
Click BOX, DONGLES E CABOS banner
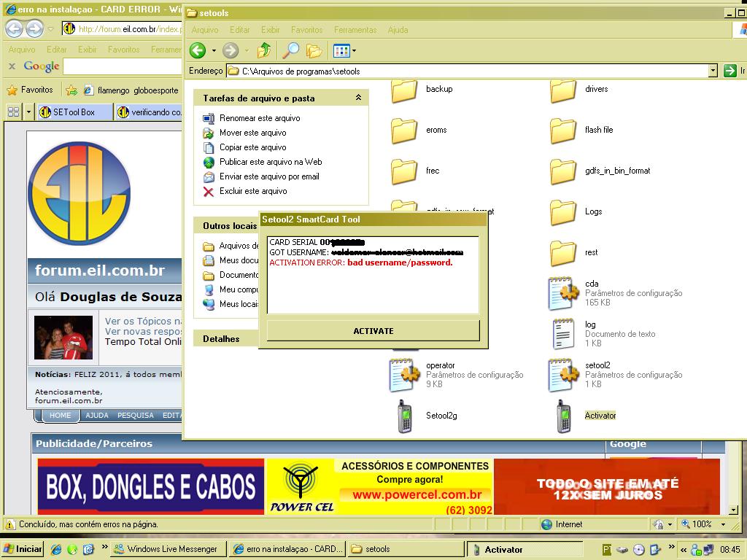(150, 486)
